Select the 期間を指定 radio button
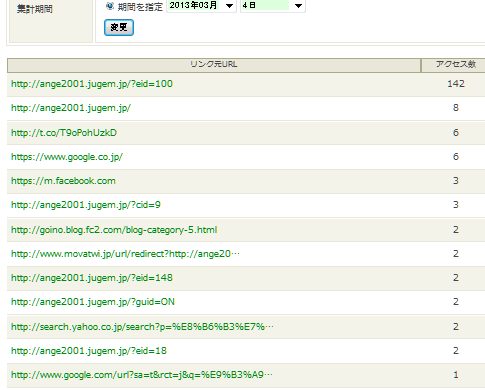Screen dimensions: 485x390 click(110, 6)
